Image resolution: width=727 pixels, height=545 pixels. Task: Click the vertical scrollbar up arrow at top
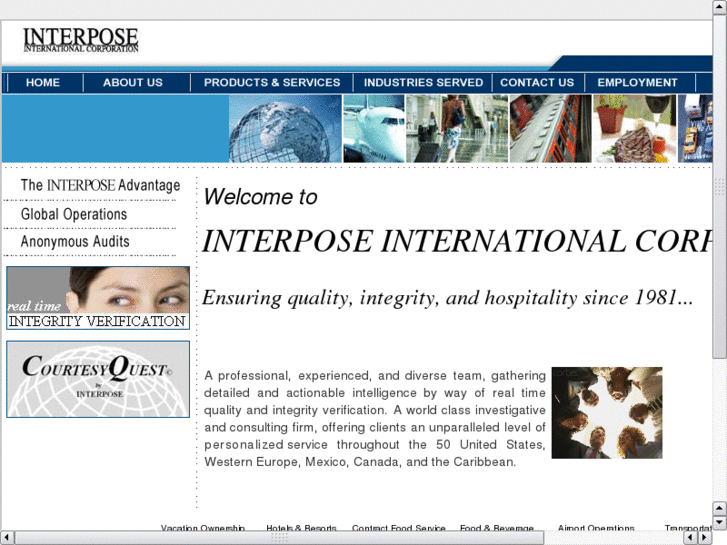click(720, 7)
